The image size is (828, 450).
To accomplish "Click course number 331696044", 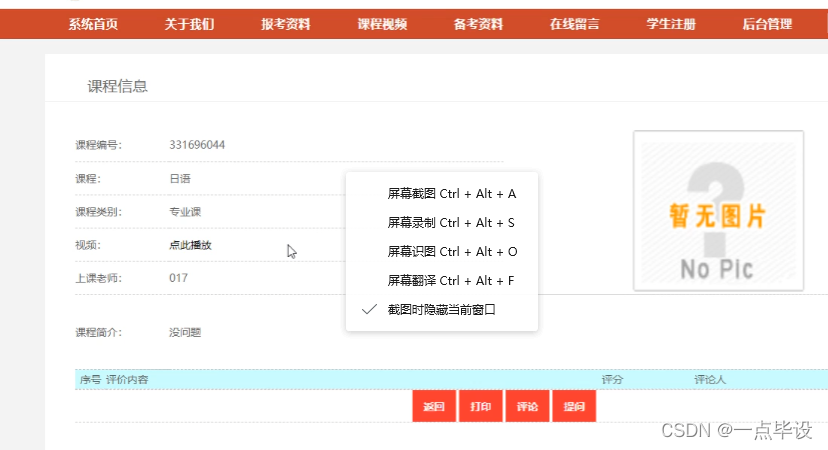I will point(197,145).
